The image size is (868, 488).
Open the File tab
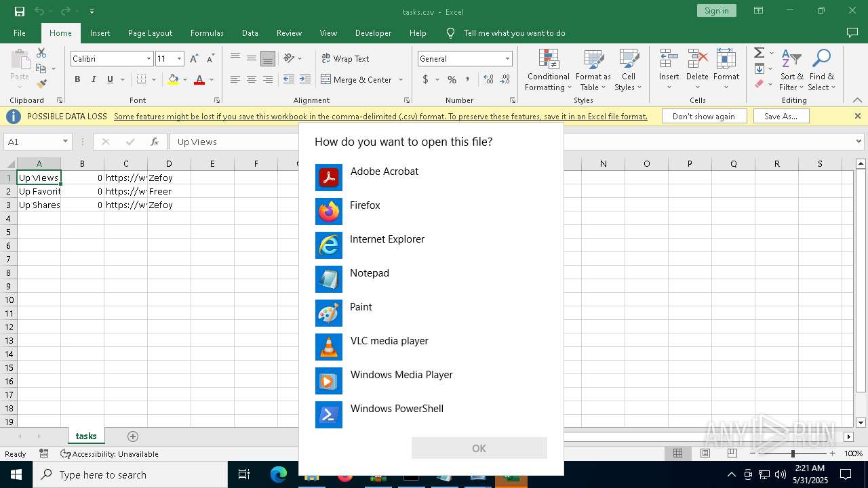(x=20, y=33)
